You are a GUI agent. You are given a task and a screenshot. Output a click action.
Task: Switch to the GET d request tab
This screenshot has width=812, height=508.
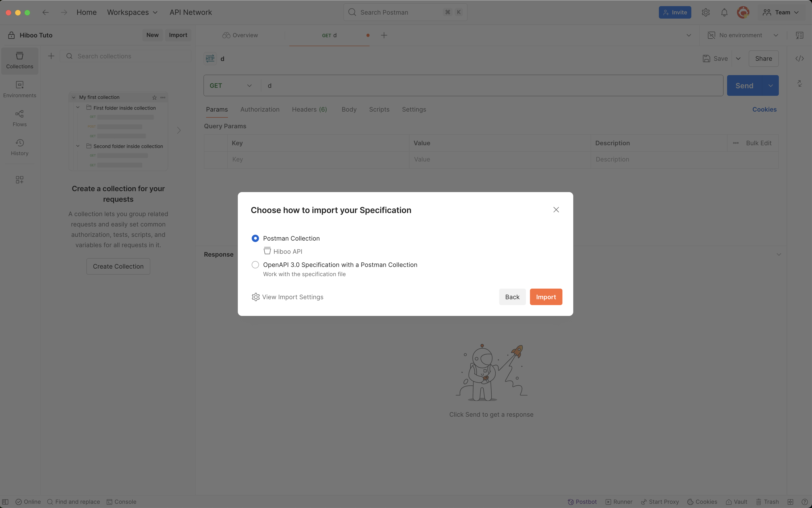(329, 35)
